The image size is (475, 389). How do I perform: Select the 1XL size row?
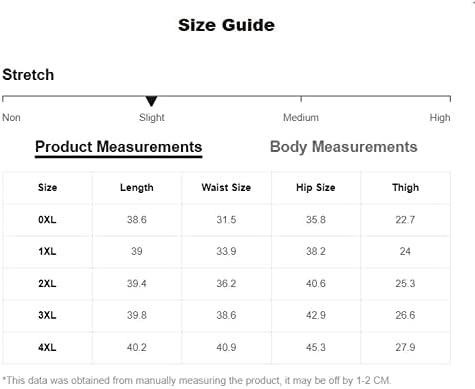point(226,251)
